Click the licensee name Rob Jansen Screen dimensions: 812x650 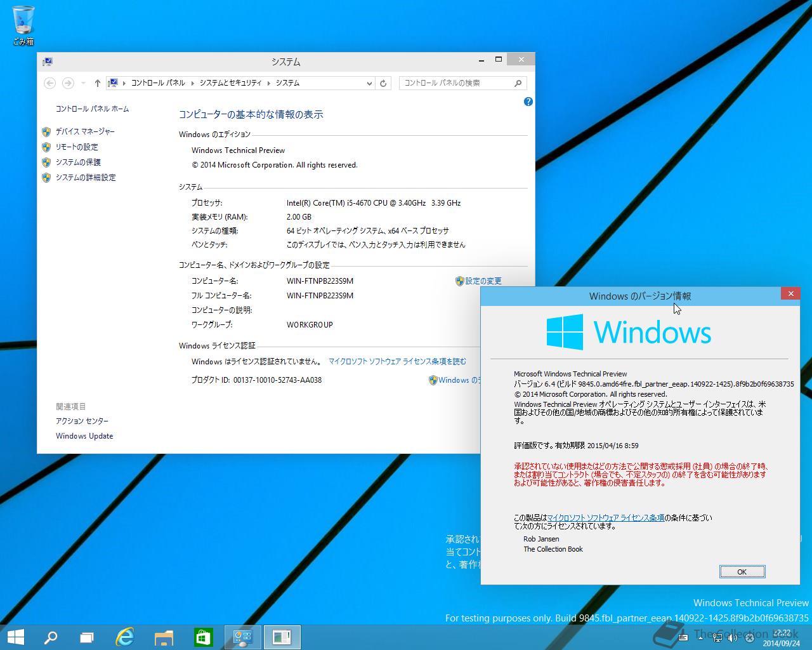pos(541,539)
